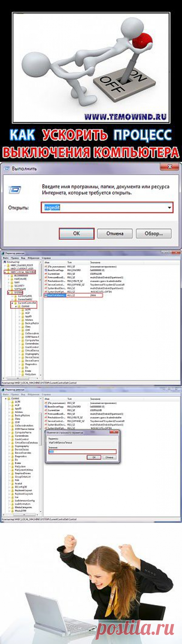This screenshot has width=182, height=644.
Task: Select the SOFTWARE key folder icon
Action: point(12,289)
